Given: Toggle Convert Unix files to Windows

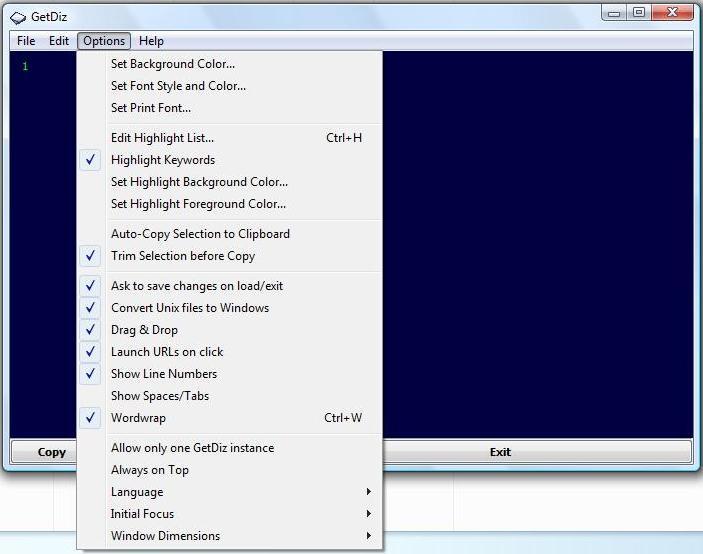Looking at the screenshot, I should 230,307.
